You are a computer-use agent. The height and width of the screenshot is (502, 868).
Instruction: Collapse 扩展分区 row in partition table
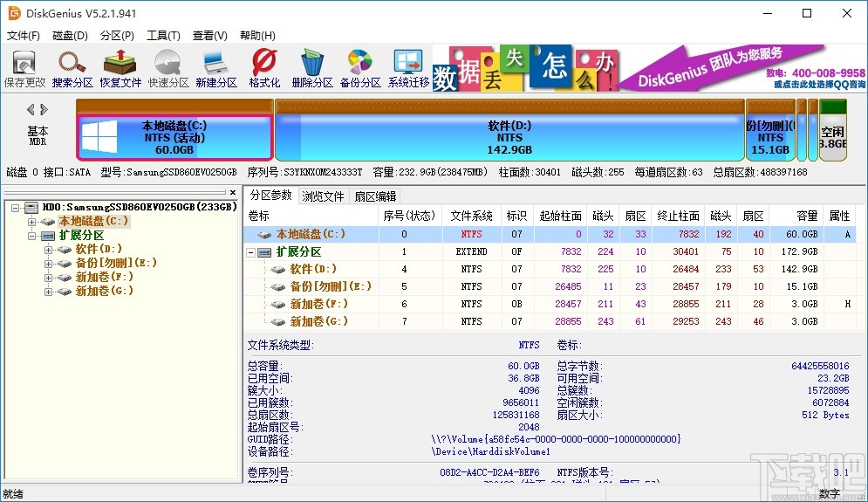[x=250, y=252]
